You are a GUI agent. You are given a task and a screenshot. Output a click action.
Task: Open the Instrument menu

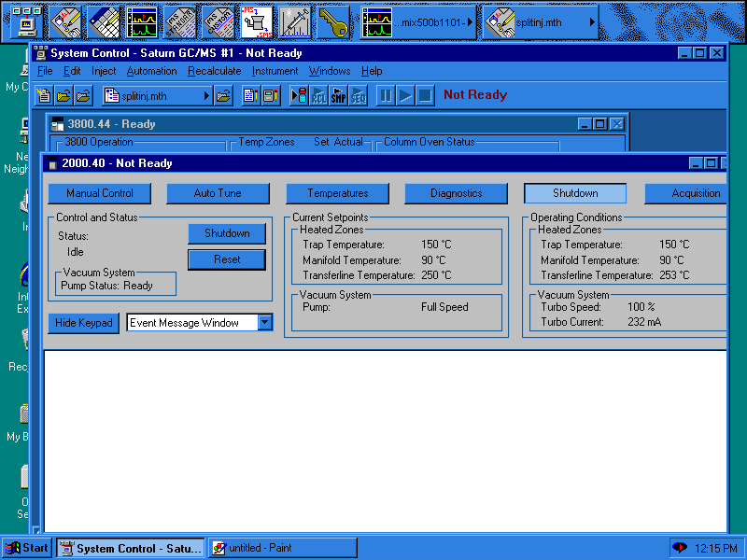(x=275, y=71)
